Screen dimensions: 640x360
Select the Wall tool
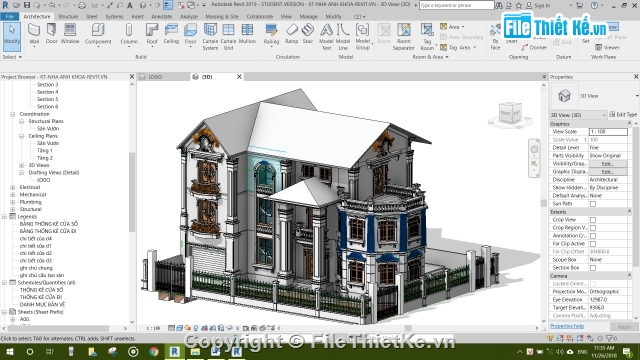tap(34, 34)
